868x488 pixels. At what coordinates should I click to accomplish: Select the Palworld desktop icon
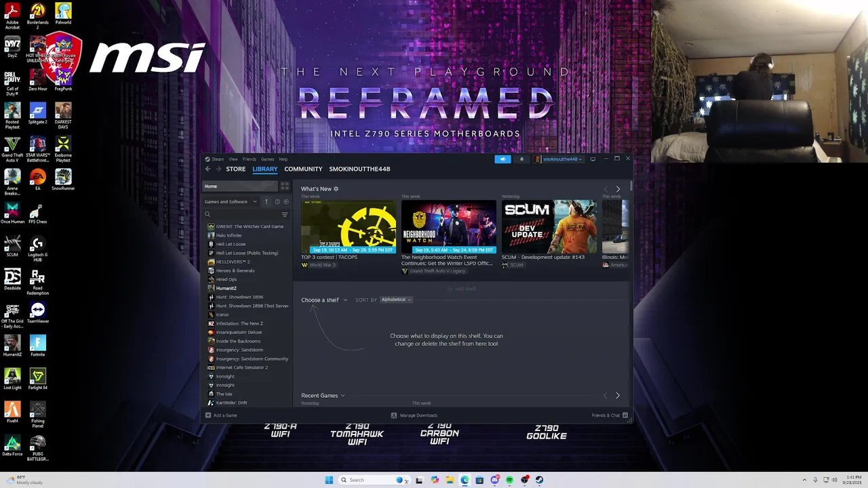point(63,14)
